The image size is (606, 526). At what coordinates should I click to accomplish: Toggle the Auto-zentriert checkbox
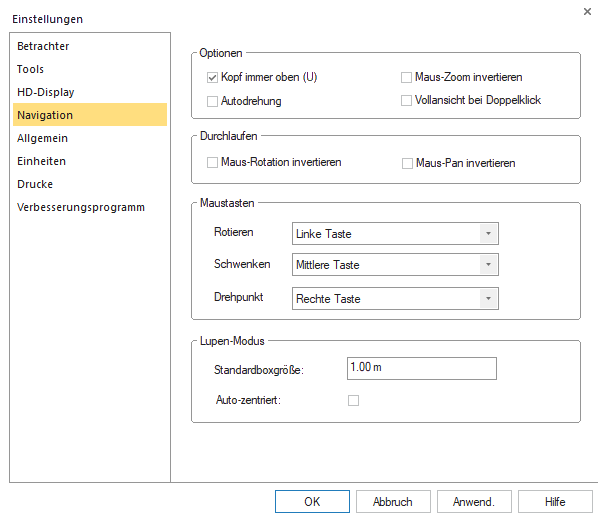[353, 401]
